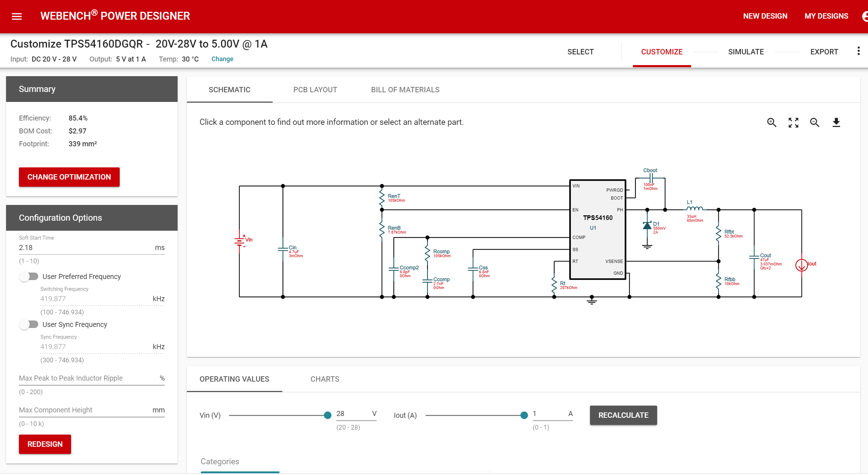Click the Recalculate button
The width and height of the screenshot is (868, 475).
tap(623, 415)
